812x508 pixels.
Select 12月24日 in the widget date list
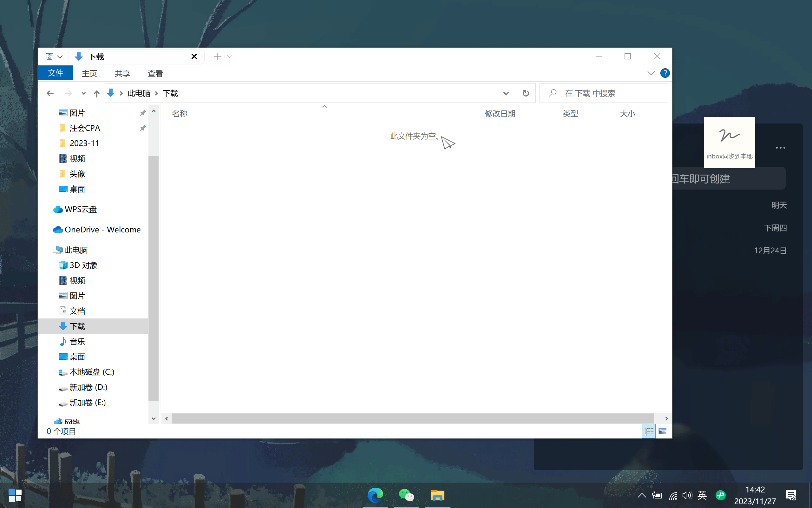[x=770, y=251]
